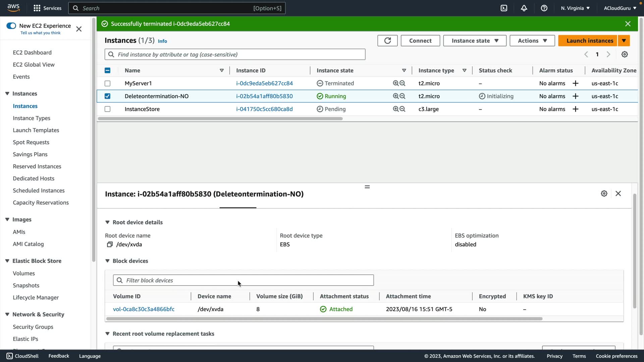644x362 pixels.
Task: Open the notifications bell icon
Action: pyautogui.click(x=524, y=8)
